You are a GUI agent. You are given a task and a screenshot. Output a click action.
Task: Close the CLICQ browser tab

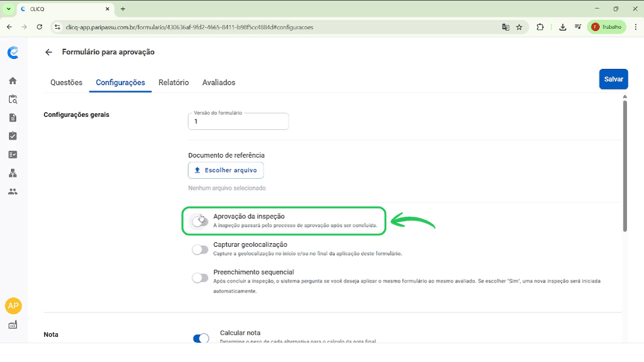(x=108, y=9)
